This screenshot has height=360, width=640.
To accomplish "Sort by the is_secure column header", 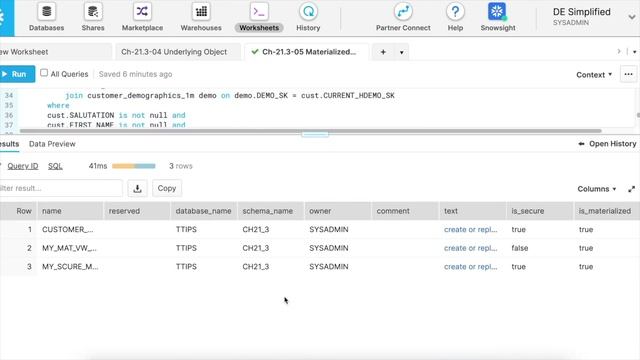I will pos(539,211).
